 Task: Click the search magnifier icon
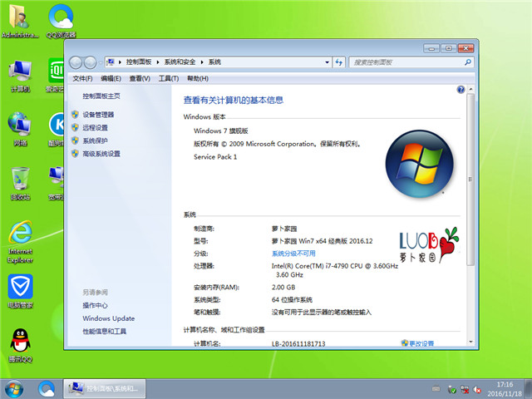468,62
